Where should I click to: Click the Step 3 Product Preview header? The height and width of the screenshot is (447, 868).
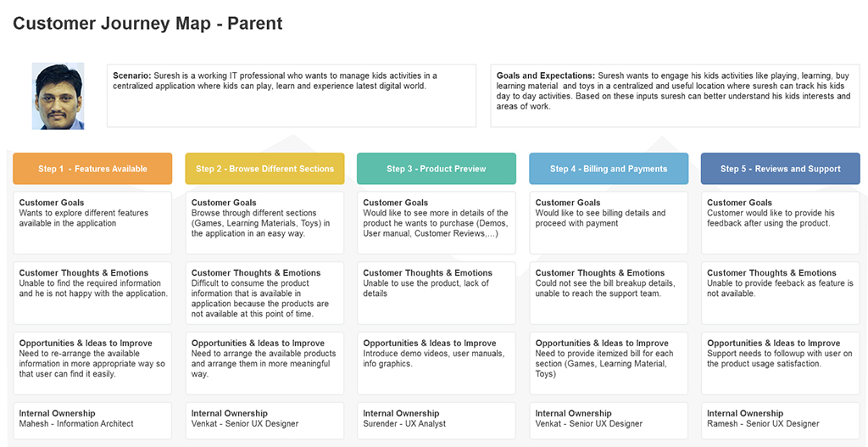pyautogui.click(x=437, y=169)
